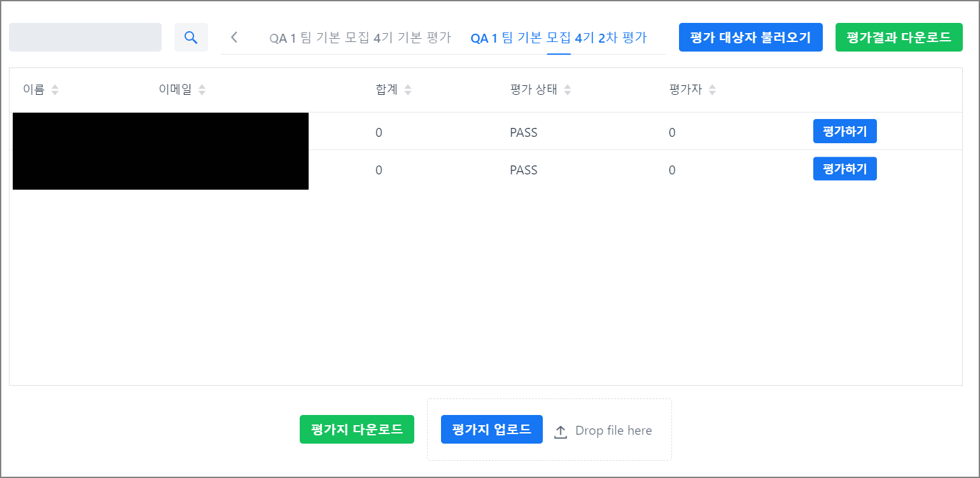Select the second candidate row in the table
This screenshot has width=980, height=478.
click(445, 169)
